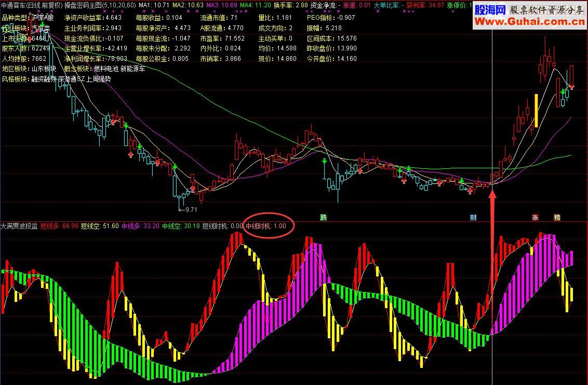Screen dimensions: 588x385
Task: Click the PEG指标: -0.907 field
Action: [331, 18]
